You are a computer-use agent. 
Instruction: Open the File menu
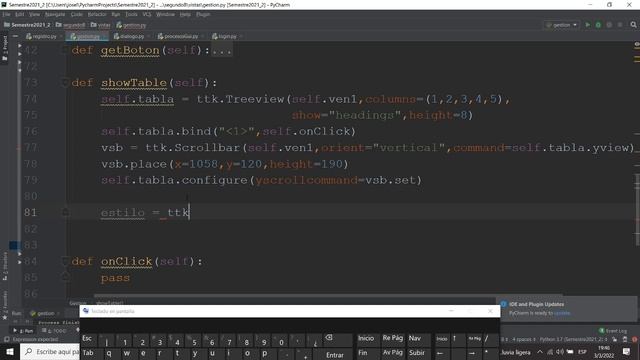coord(7,14)
